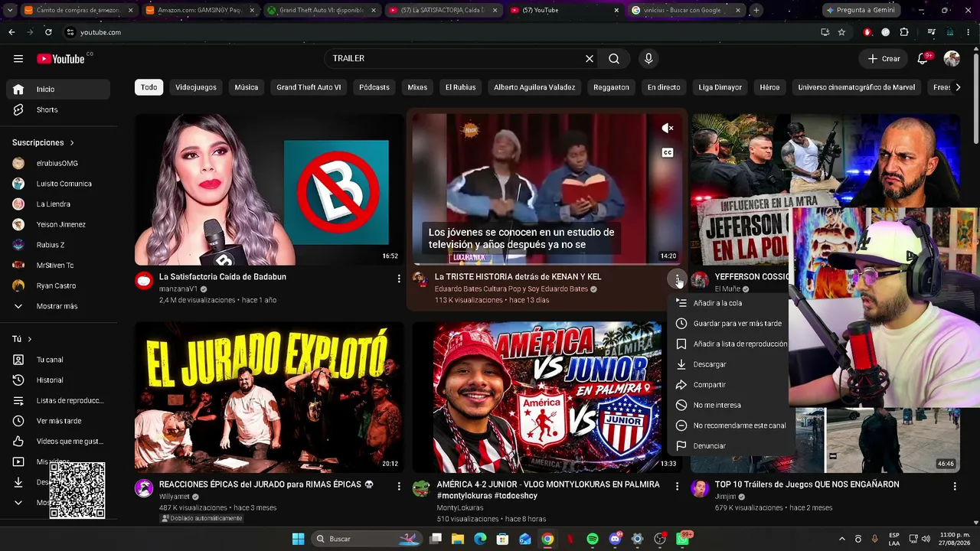This screenshot has width=980, height=551.
Task: Choose Guardar para ver más tarde
Action: pos(728,324)
